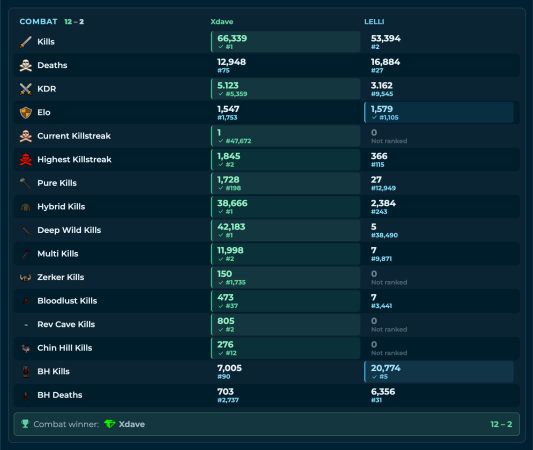Click Xdave's 5.123 KDR value

[228, 86]
